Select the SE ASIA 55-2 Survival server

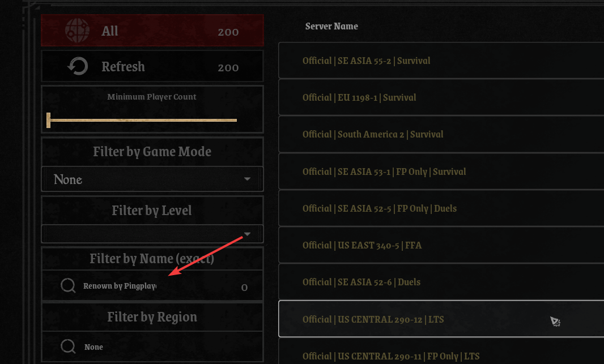(x=366, y=61)
